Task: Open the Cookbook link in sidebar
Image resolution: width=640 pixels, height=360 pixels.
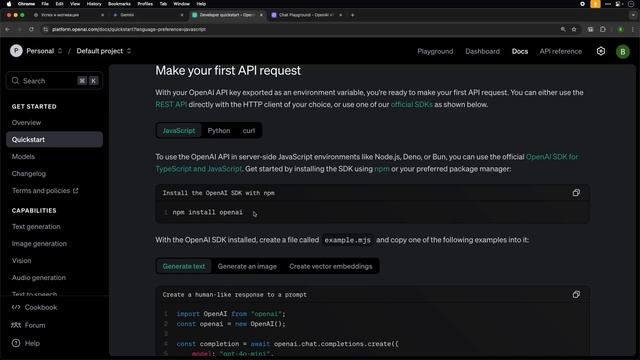Action: 35,307
